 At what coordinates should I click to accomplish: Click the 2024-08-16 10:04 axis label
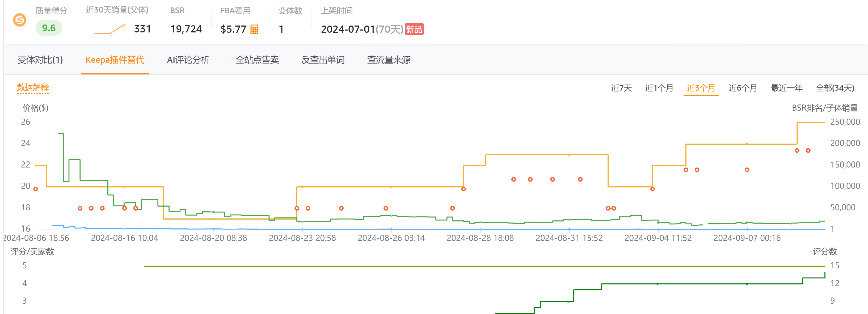[124, 238]
